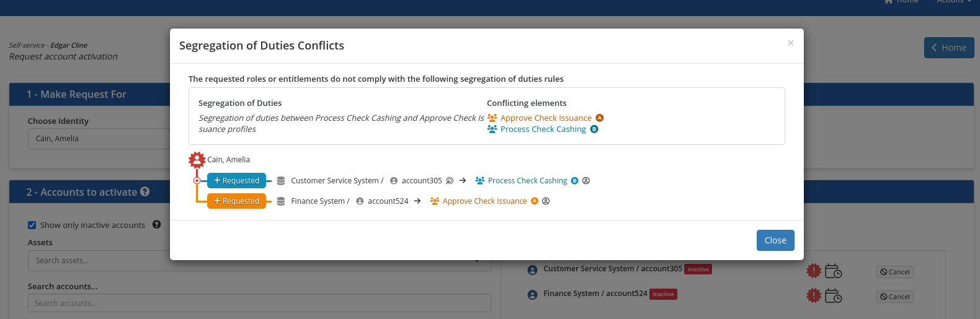Click the Cain, Amelia label in the dialog tree
The height and width of the screenshot is (319, 980).
(228, 160)
